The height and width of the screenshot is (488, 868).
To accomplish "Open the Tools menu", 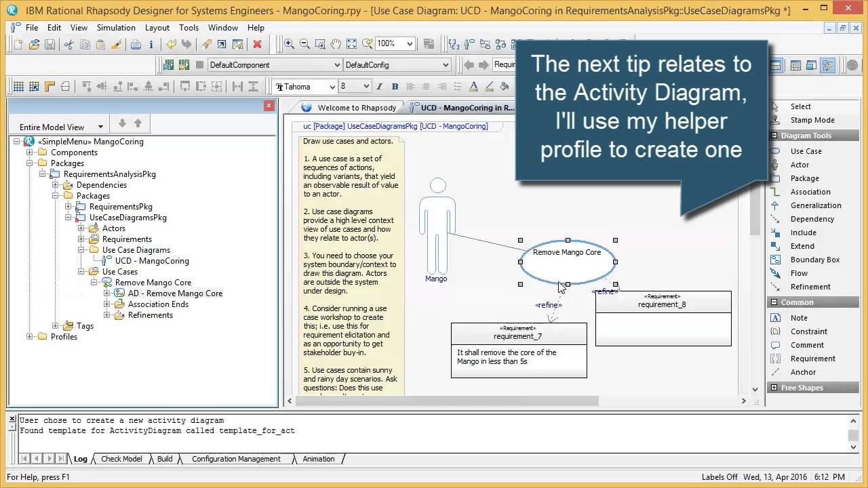I will click(x=189, y=28).
